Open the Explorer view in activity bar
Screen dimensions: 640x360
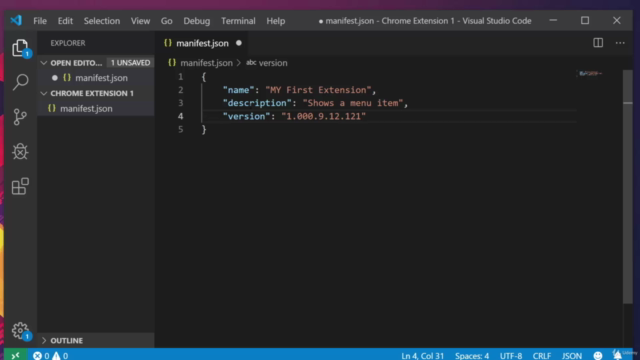click(x=20, y=48)
